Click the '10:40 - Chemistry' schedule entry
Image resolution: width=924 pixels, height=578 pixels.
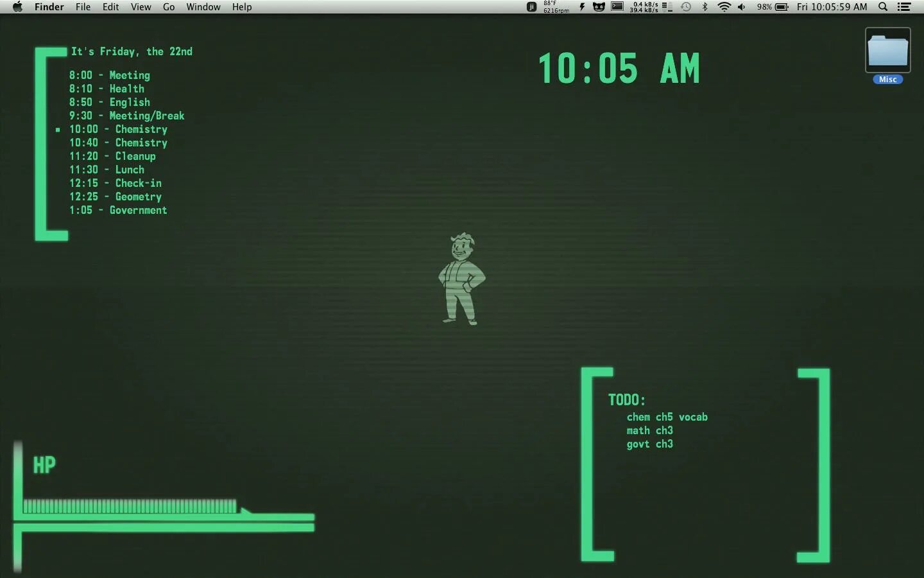[x=119, y=143]
